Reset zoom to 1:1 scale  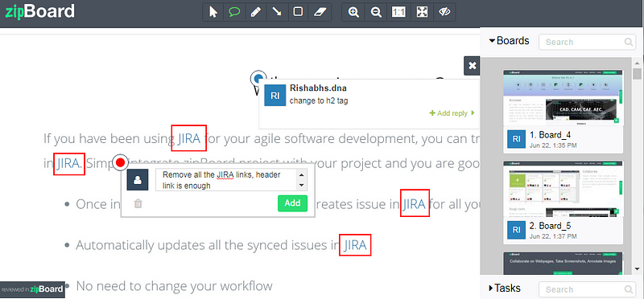click(x=398, y=12)
